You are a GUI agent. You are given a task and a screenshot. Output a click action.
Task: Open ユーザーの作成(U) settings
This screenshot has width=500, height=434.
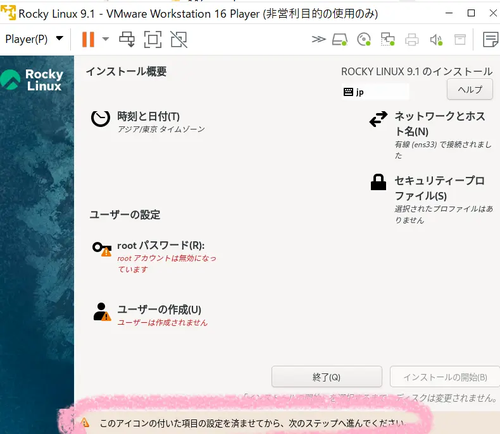(x=159, y=309)
